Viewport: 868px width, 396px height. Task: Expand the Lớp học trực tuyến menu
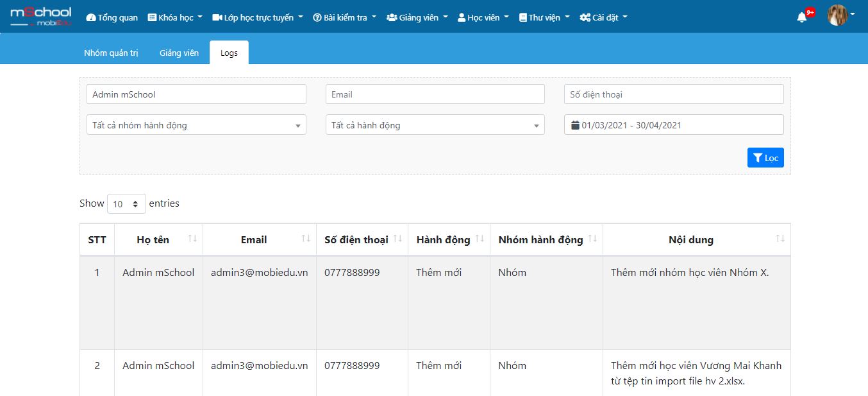(x=258, y=17)
